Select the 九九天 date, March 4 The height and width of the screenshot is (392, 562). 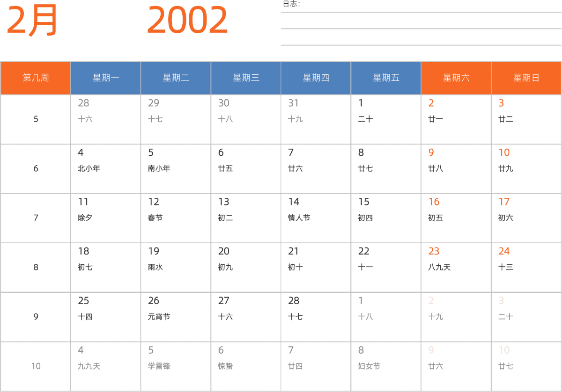(106, 366)
